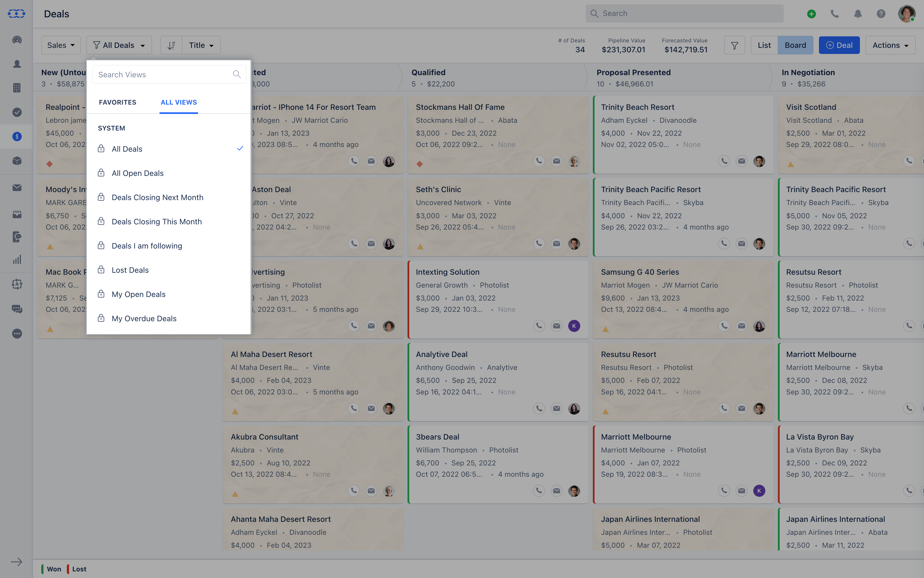Image resolution: width=924 pixels, height=578 pixels.
Task: Click phone icon on Akubra Consultant card
Action: tap(354, 490)
